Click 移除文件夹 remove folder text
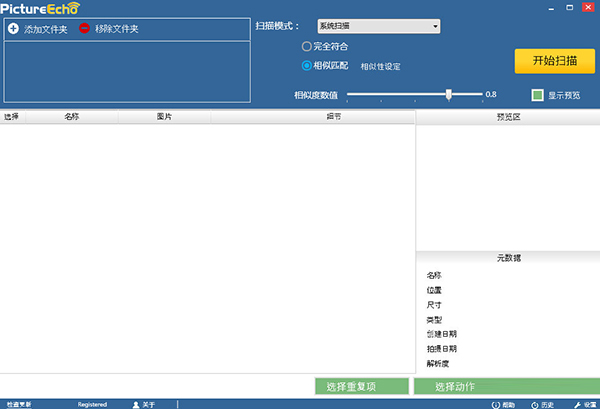 point(117,29)
